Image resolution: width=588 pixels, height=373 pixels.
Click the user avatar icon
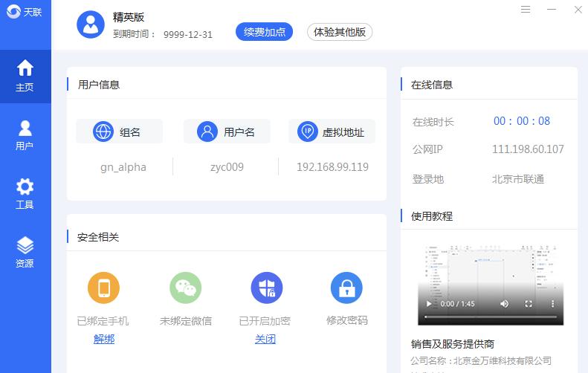click(x=91, y=25)
